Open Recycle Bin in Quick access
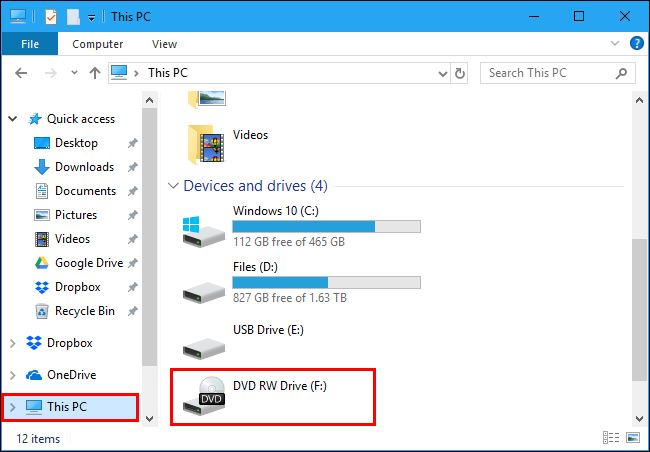650x452 pixels. click(x=74, y=311)
